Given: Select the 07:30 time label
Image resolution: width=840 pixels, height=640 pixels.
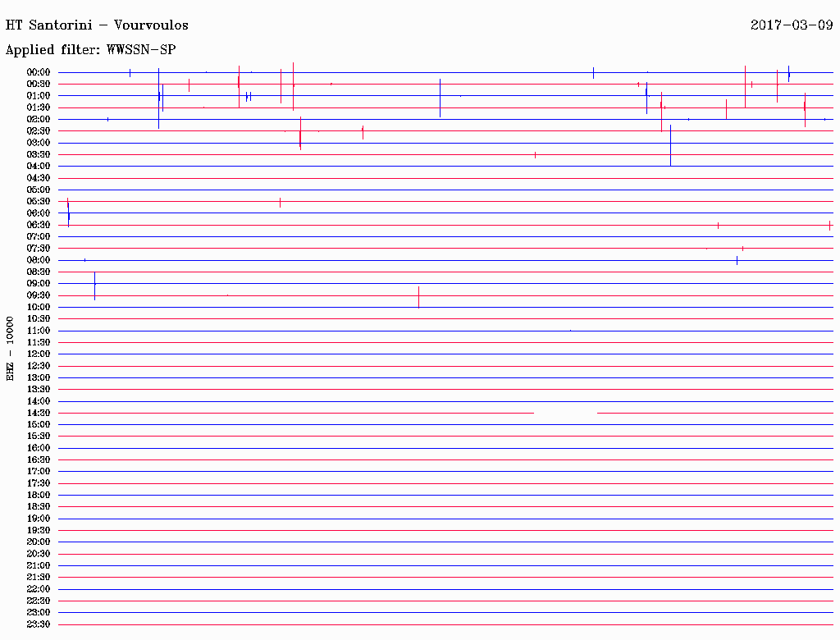Looking at the screenshot, I should (39, 249).
